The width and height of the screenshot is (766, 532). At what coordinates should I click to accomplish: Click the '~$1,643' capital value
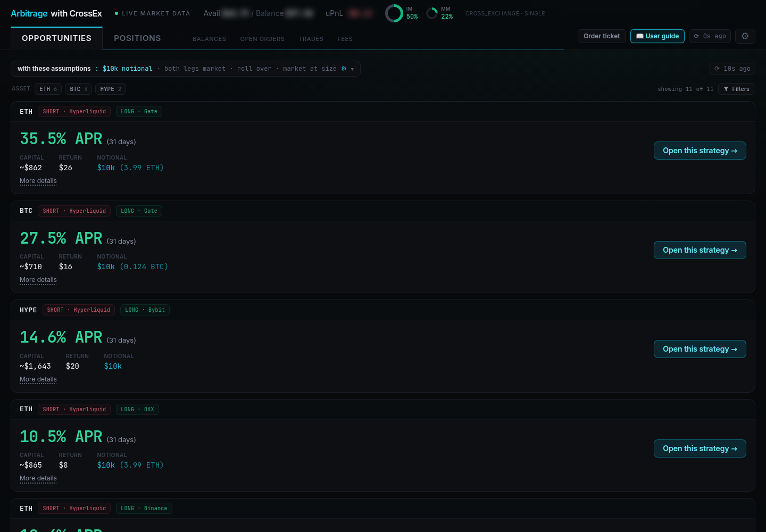35,366
